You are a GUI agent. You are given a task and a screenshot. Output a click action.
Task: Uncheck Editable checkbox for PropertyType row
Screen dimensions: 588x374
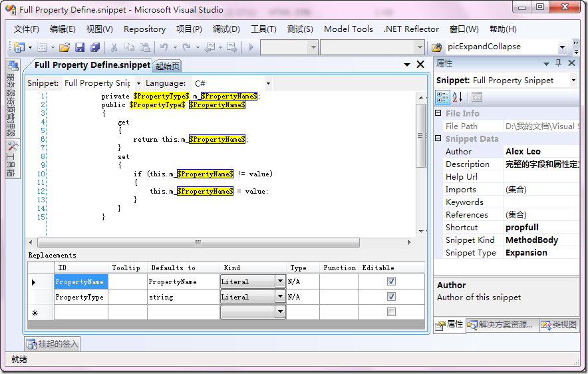tap(391, 297)
